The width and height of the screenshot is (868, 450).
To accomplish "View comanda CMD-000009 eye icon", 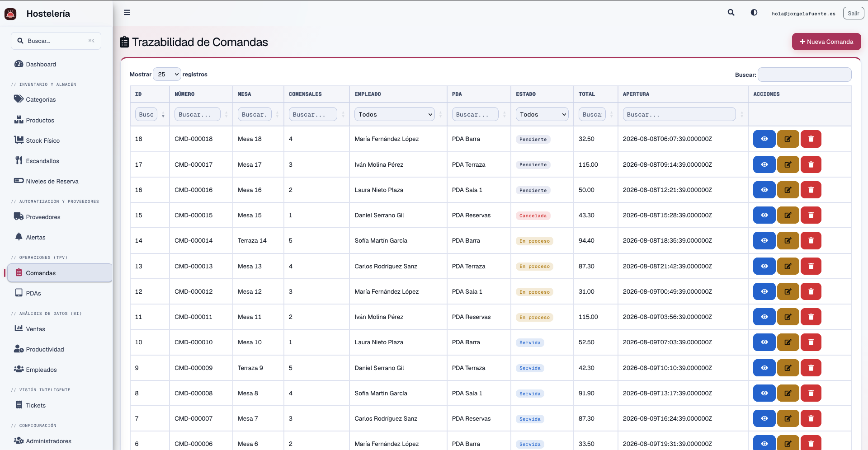I will [x=764, y=368].
